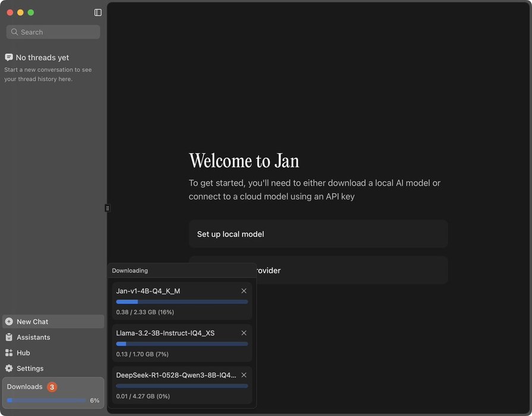Viewport: 532px width, 416px height.
Task: Click the Llama-3.2-3B-Instruct progress bar
Action: point(182,343)
